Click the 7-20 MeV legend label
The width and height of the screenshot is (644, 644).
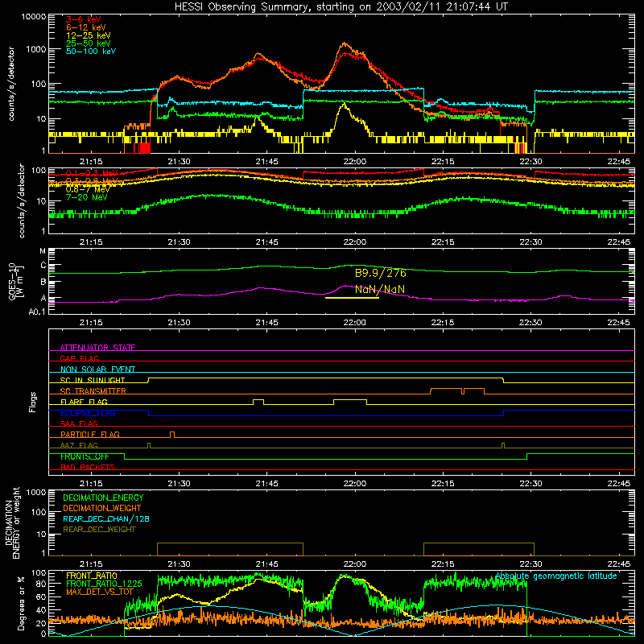[87, 197]
